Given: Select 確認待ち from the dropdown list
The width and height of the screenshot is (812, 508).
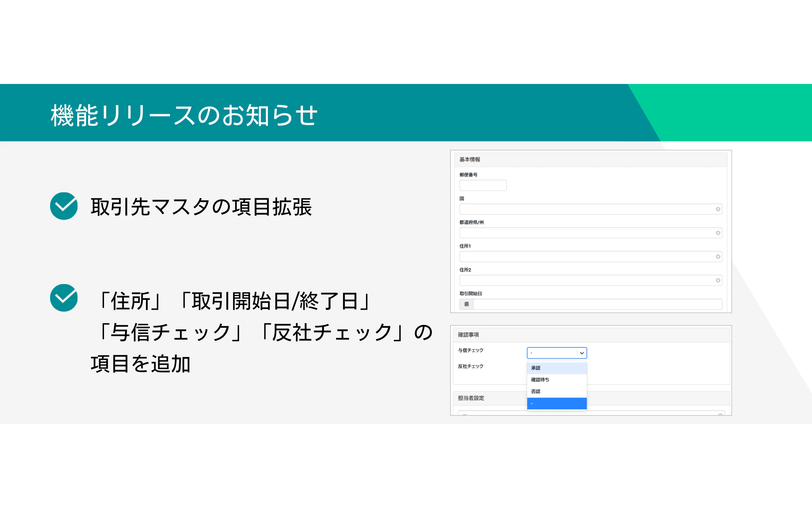Looking at the screenshot, I should click(x=556, y=380).
